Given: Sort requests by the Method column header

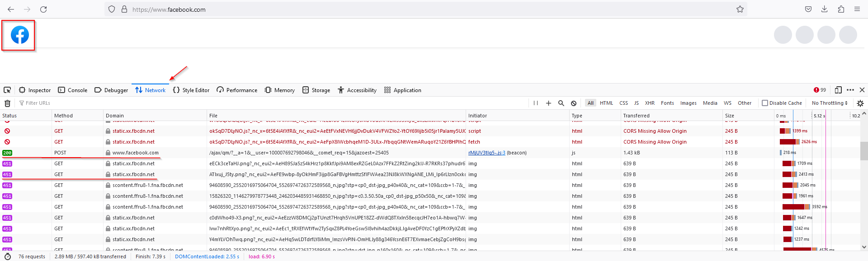Looking at the screenshot, I should click(x=77, y=116).
